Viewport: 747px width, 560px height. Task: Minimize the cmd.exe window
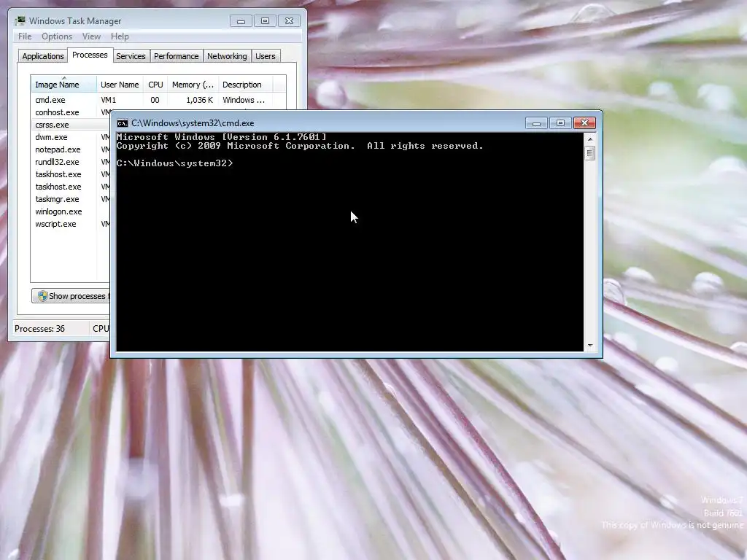536,123
